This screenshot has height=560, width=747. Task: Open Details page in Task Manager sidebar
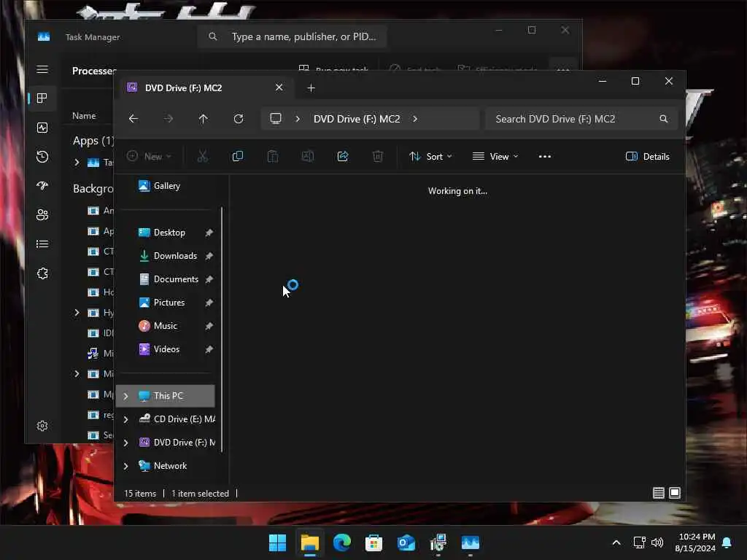pos(42,244)
